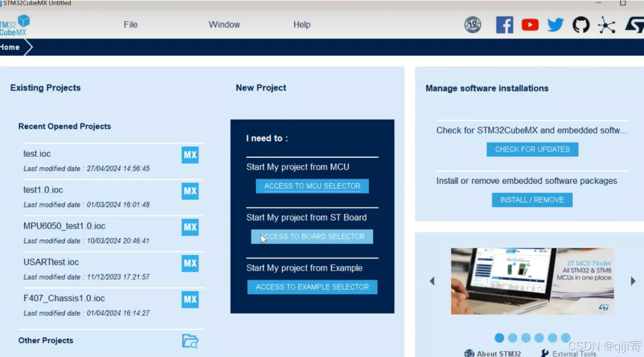Select the fifth carousel dot
The width and height of the screenshot is (644, 357).
tap(552, 338)
